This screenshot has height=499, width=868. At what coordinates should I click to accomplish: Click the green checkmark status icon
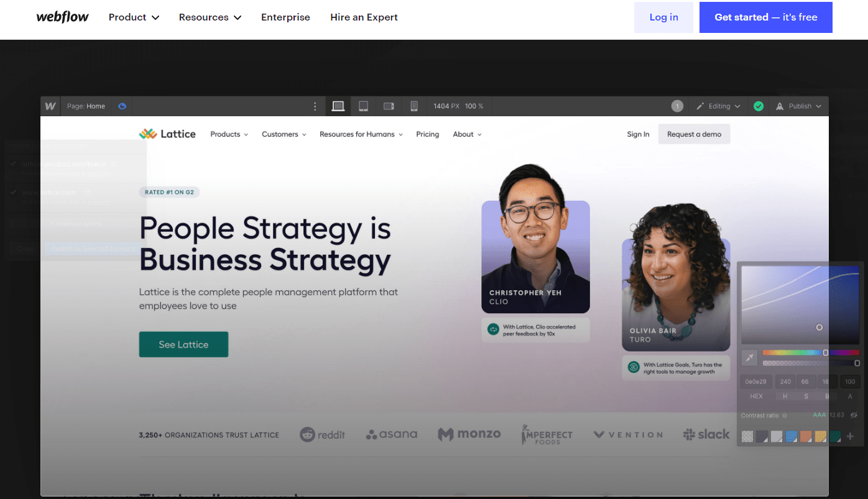pyautogui.click(x=759, y=106)
